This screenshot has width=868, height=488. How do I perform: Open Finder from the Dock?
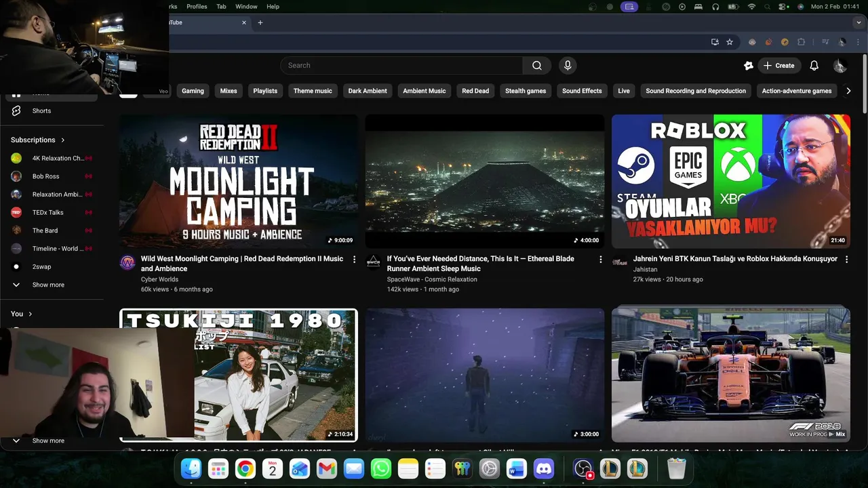pos(191,468)
